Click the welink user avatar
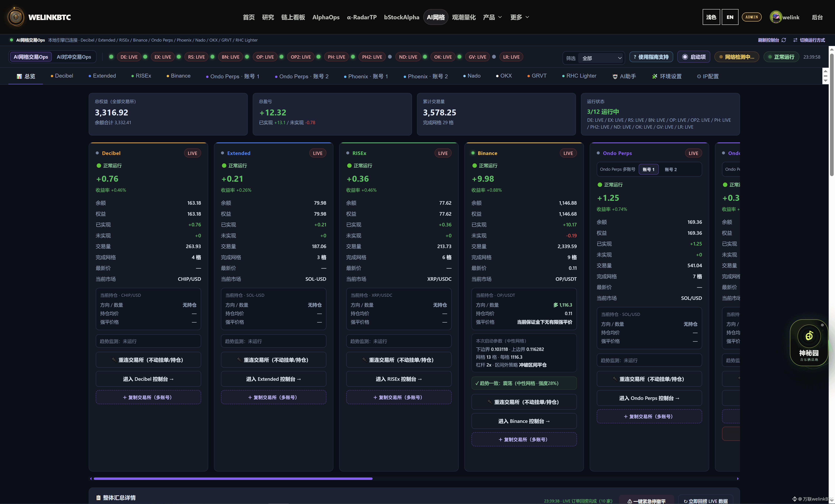This screenshot has width=835, height=504. [775, 17]
